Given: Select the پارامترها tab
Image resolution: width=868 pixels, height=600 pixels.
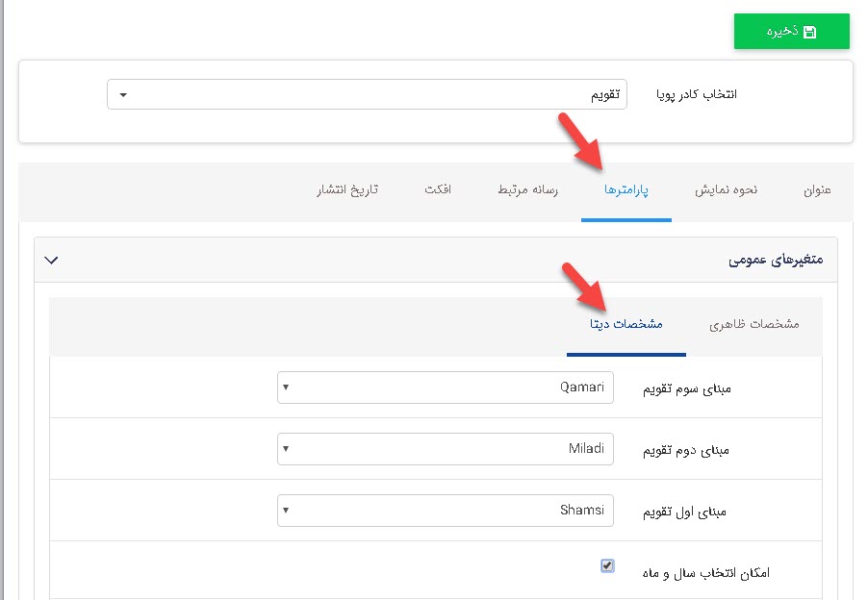Looking at the screenshot, I should (626, 189).
